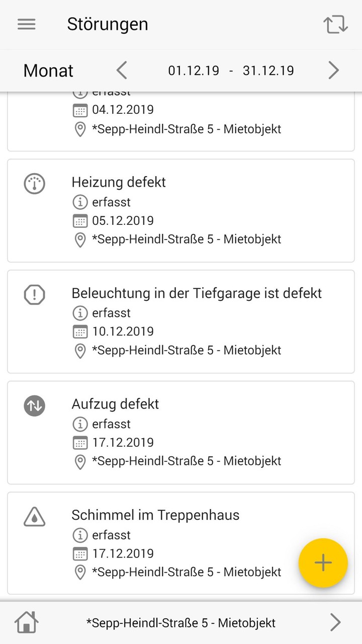Tap the water drop triangle icon for Schimmel
This screenshot has height=644, width=362.
35,517
